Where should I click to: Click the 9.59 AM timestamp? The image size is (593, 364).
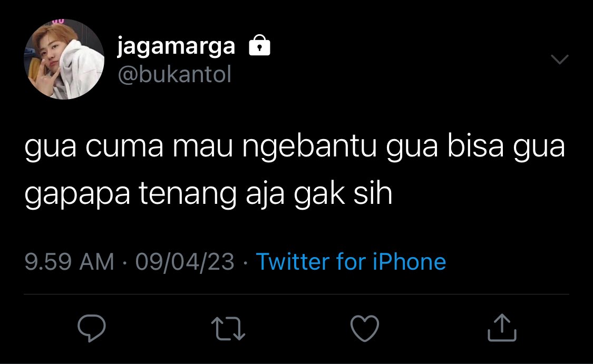click(x=69, y=262)
